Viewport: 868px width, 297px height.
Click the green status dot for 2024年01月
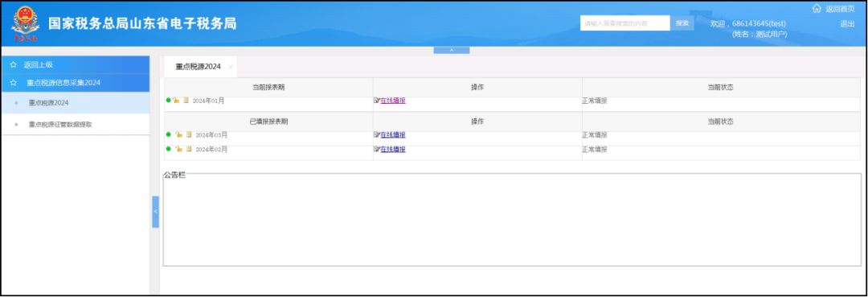pyautogui.click(x=168, y=101)
